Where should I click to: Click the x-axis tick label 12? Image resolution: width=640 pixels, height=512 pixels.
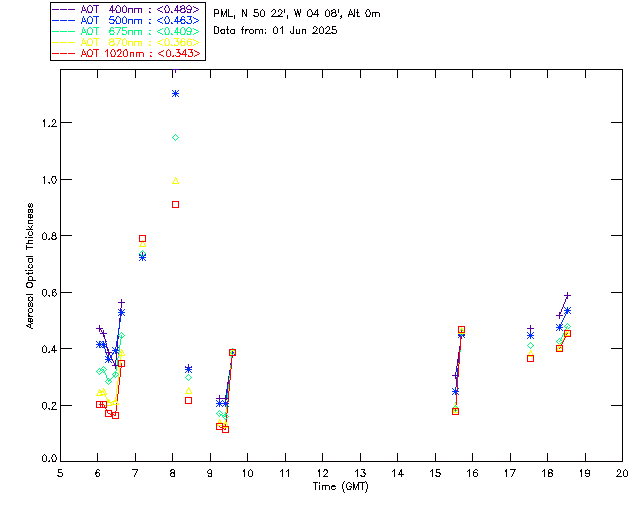pos(322,473)
